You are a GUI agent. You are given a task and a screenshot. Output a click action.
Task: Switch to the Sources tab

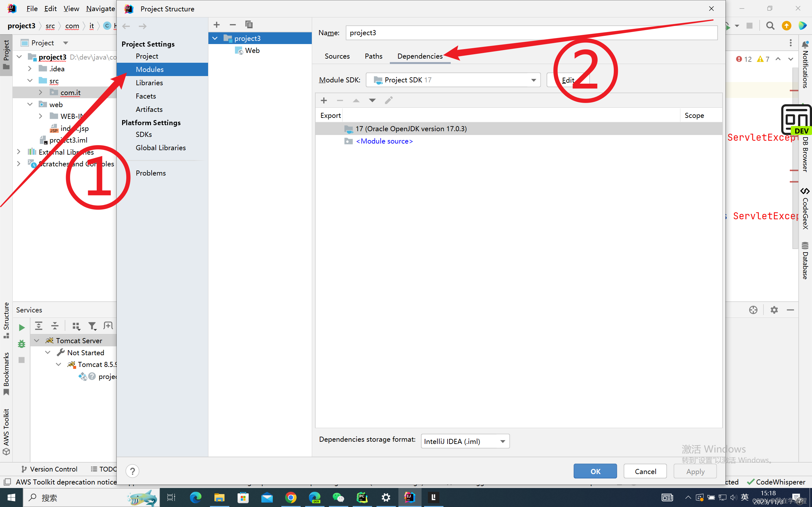tap(337, 56)
